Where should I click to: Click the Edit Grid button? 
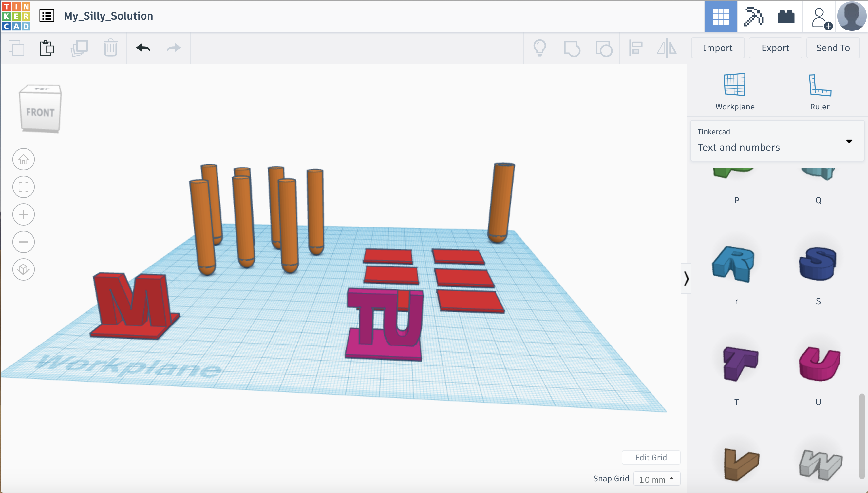651,458
